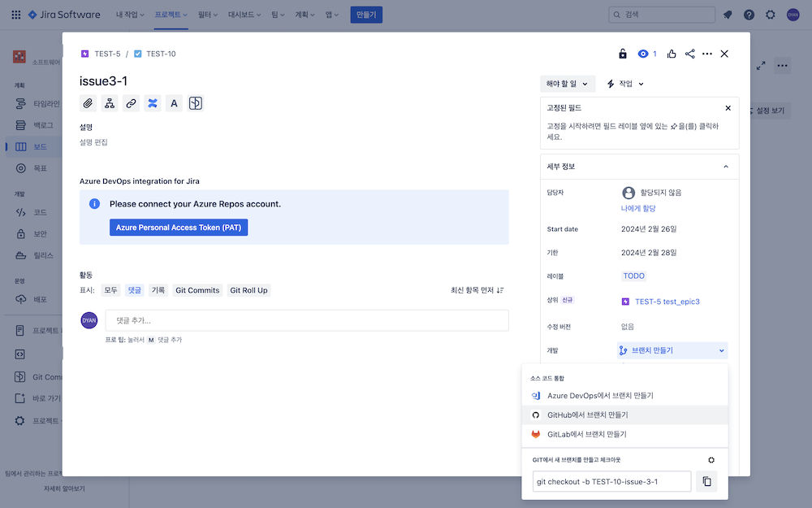Dismiss the 고정된 필드 pinned fields panel
The image size is (812, 508).
point(728,108)
